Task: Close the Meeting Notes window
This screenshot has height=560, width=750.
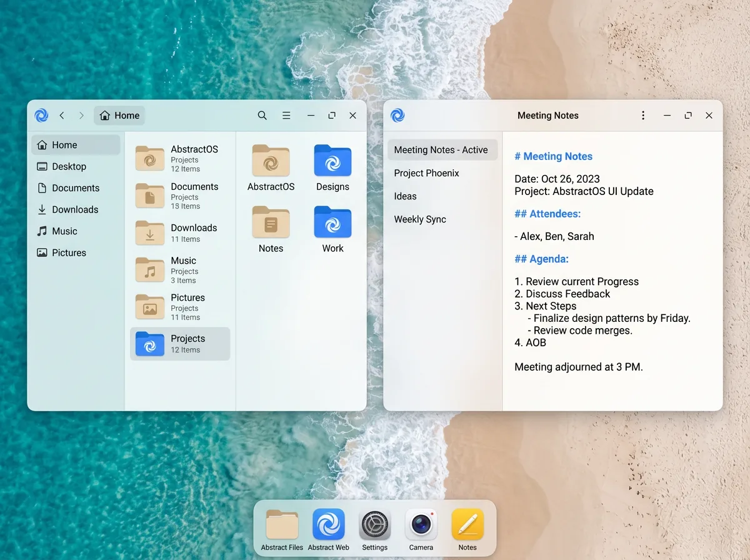Action: pyautogui.click(x=709, y=116)
